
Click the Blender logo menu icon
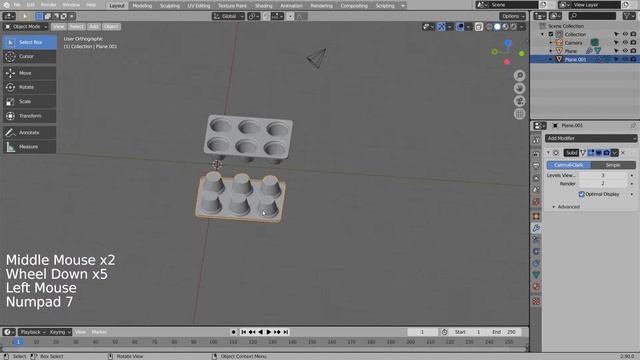point(6,5)
